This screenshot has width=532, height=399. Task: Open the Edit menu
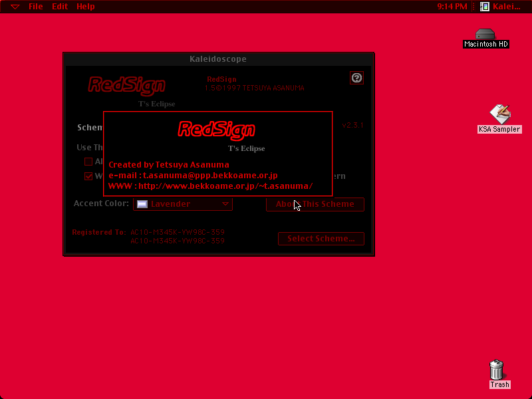tap(60, 7)
